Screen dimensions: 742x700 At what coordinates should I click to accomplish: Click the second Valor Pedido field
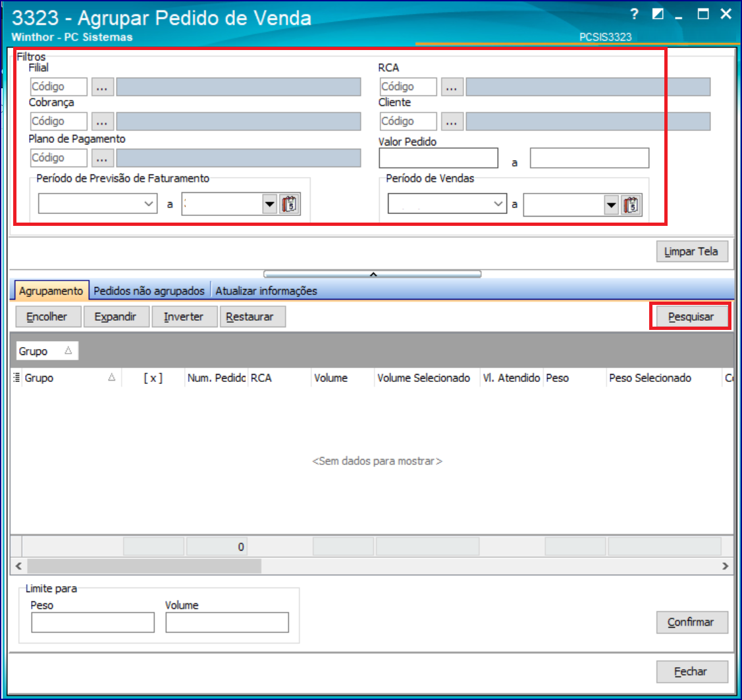coord(589,158)
